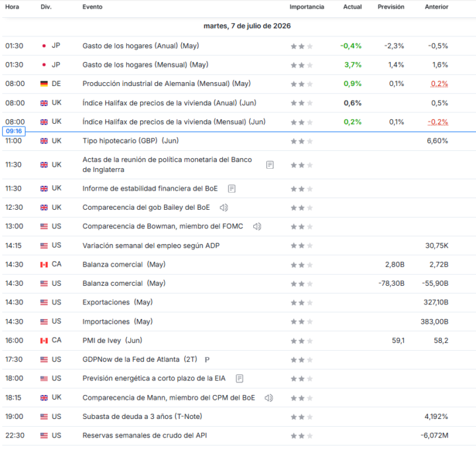476x450 pixels.
Task: Open Reservas semanales de crudo del API
Action: 145,435
